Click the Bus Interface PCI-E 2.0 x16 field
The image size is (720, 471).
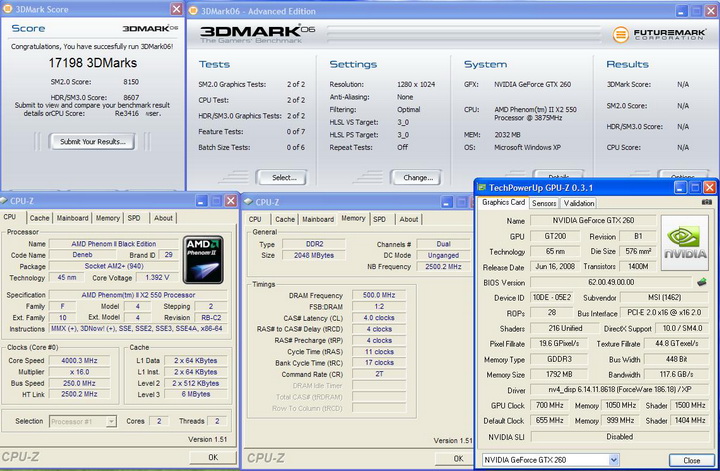tap(664, 313)
